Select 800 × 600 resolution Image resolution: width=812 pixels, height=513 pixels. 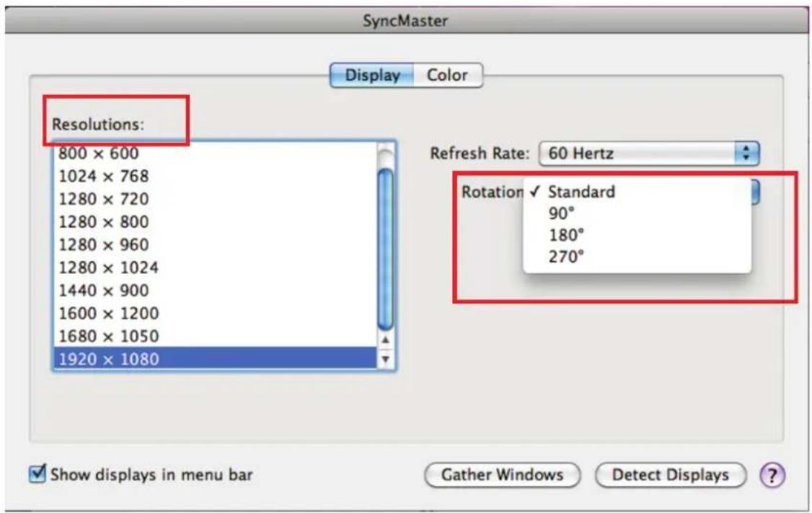pos(216,153)
